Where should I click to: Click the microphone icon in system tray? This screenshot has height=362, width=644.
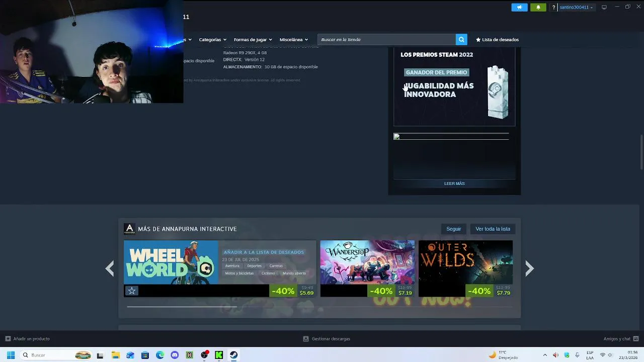577,355
